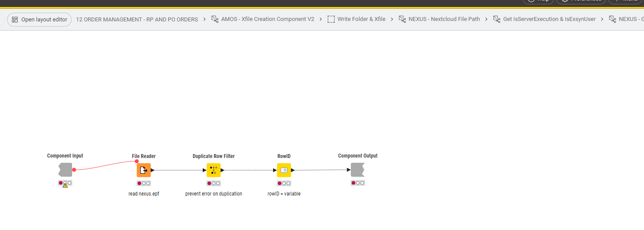The width and height of the screenshot is (644, 230).
Task: Click the Component Output node label
Action: tap(358, 156)
